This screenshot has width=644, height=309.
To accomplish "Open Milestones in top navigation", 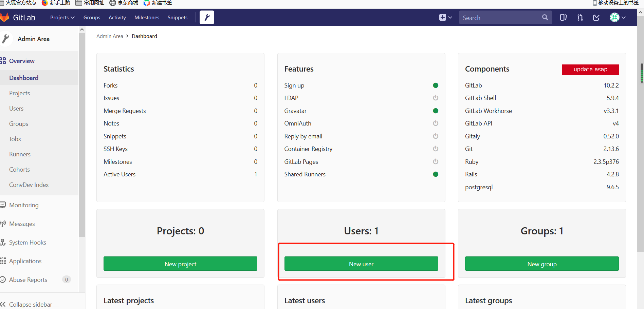I will [147, 17].
